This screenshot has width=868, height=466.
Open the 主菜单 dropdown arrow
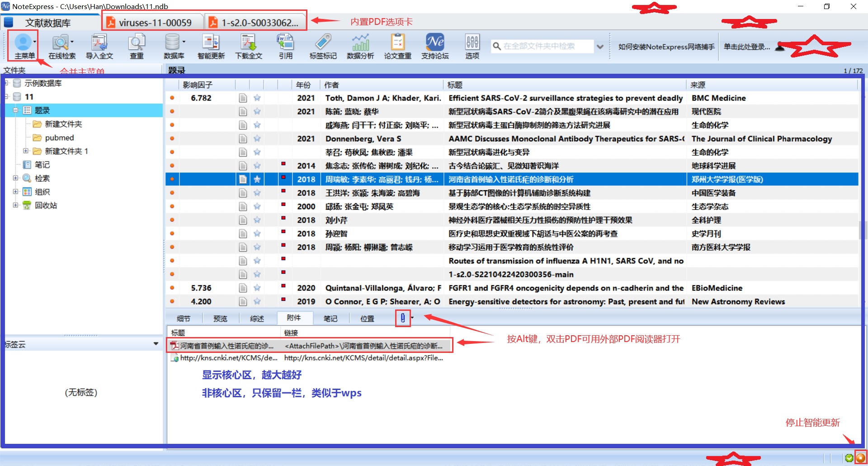coord(35,42)
